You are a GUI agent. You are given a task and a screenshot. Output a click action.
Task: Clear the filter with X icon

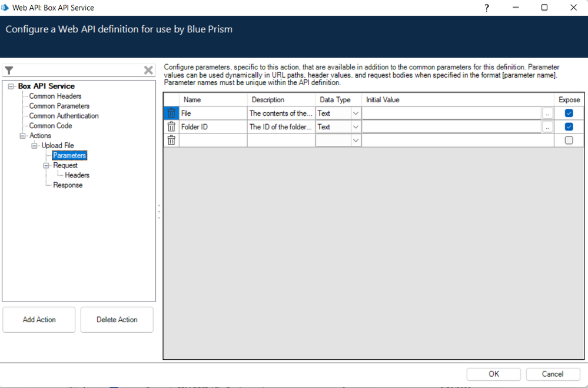[x=148, y=71]
